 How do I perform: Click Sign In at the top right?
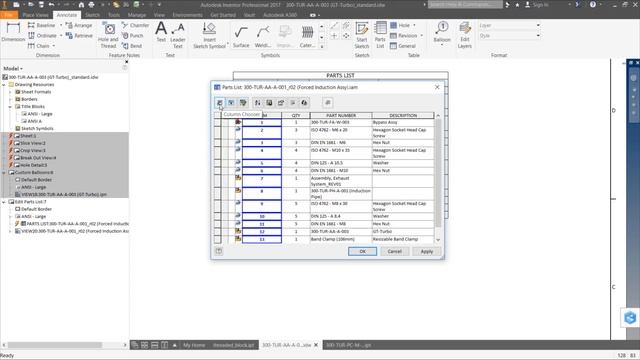tap(537, 5)
